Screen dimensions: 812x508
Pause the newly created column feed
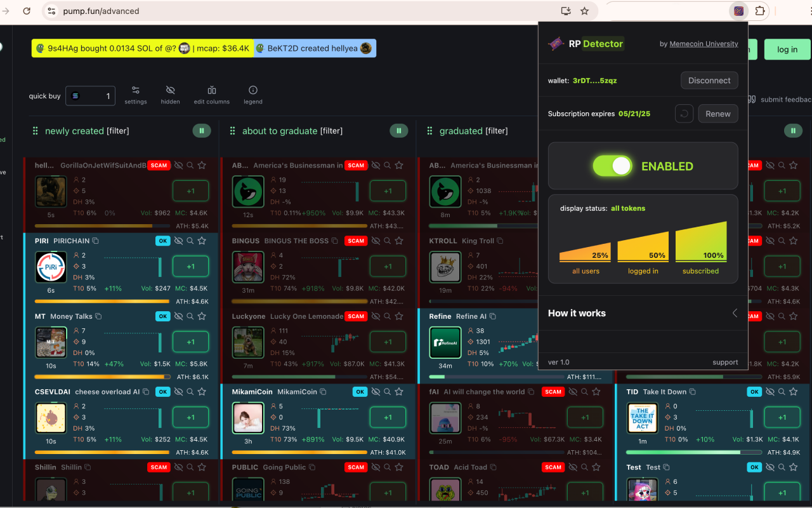202,131
